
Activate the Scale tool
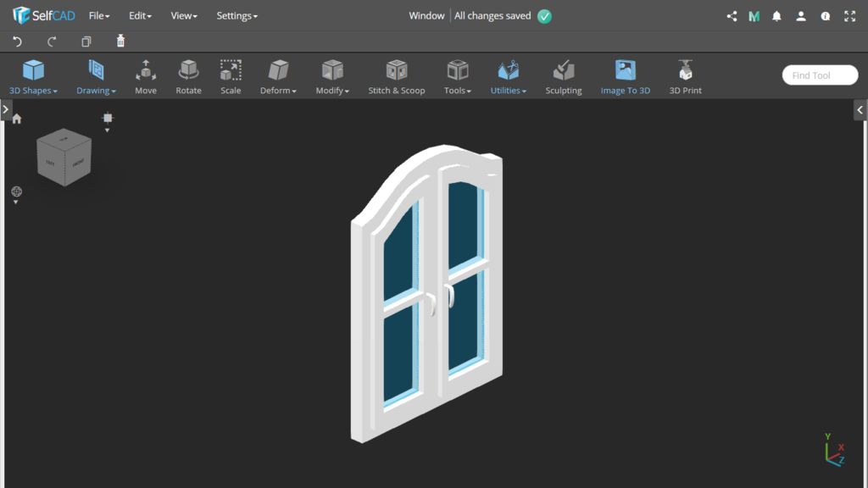click(231, 76)
